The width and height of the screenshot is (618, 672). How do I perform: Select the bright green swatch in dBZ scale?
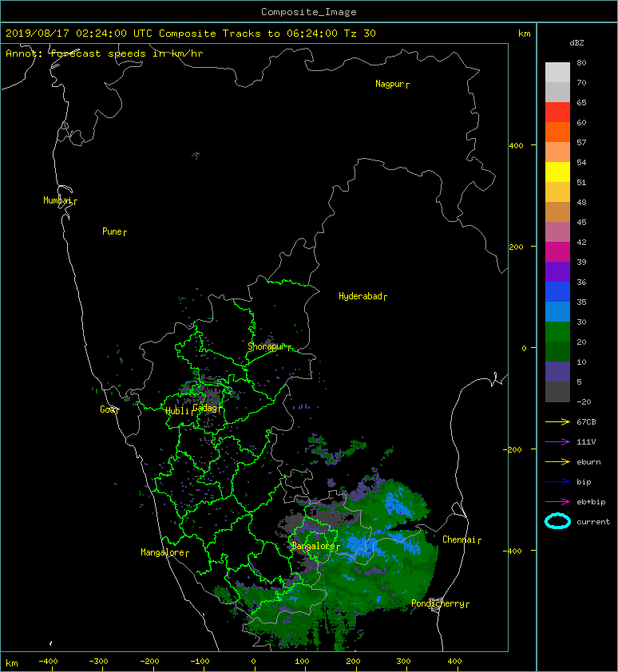tap(557, 331)
